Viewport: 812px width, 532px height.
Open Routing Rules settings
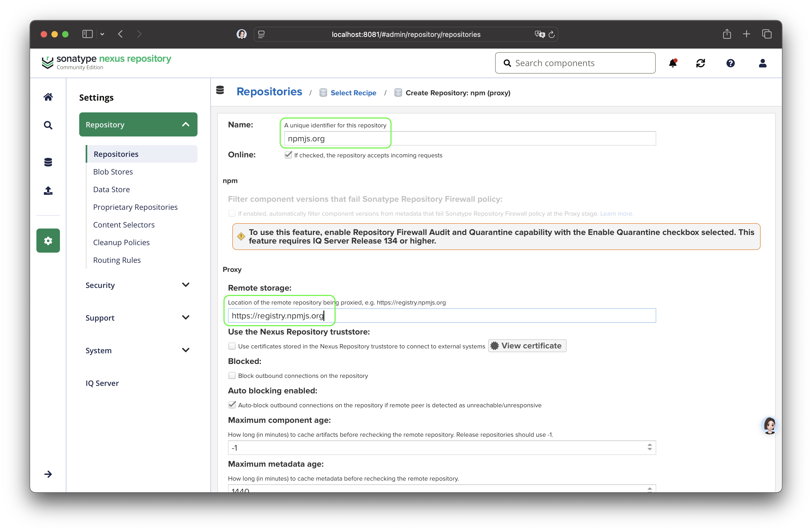[117, 260]
